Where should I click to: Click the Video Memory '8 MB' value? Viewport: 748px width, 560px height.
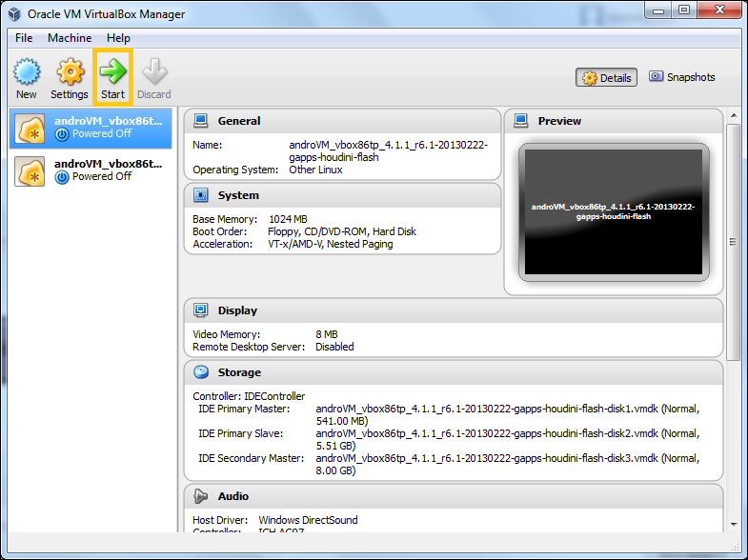pyautogui.click(x=327, y=334)
